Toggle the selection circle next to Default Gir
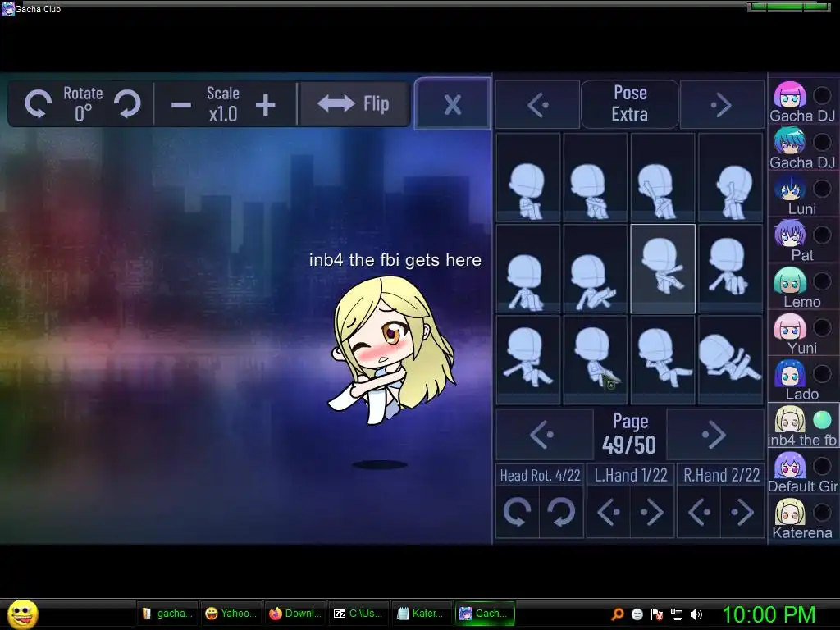 point(822,466)
